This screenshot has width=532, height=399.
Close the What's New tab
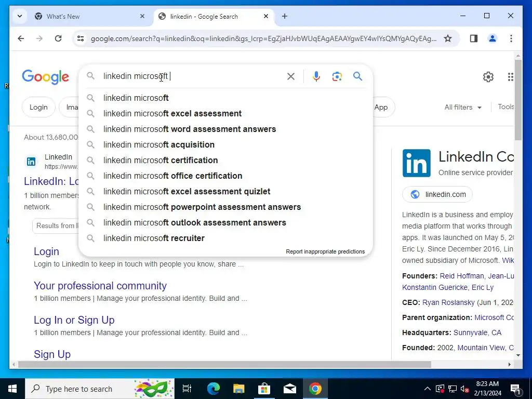tap(142, 16)
